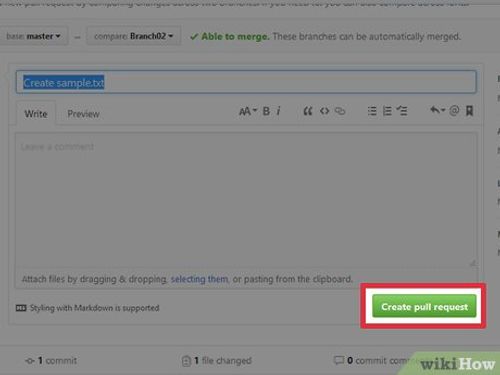Click the Leave a comment text area
The height and width of the screenshot is (375, 500).
point(246,200)
